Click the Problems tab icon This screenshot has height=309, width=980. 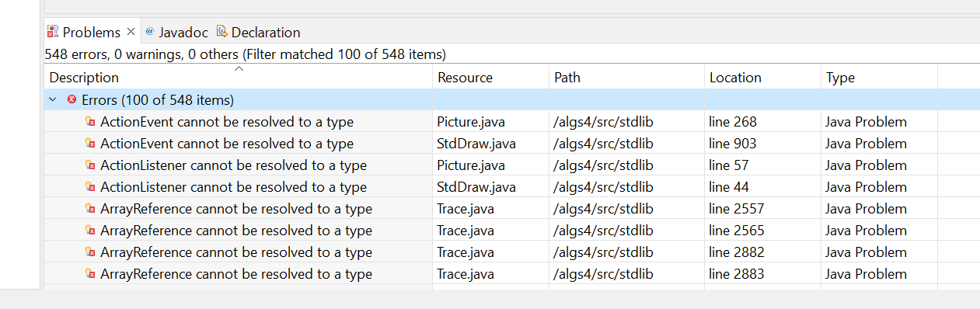[53, 32]
